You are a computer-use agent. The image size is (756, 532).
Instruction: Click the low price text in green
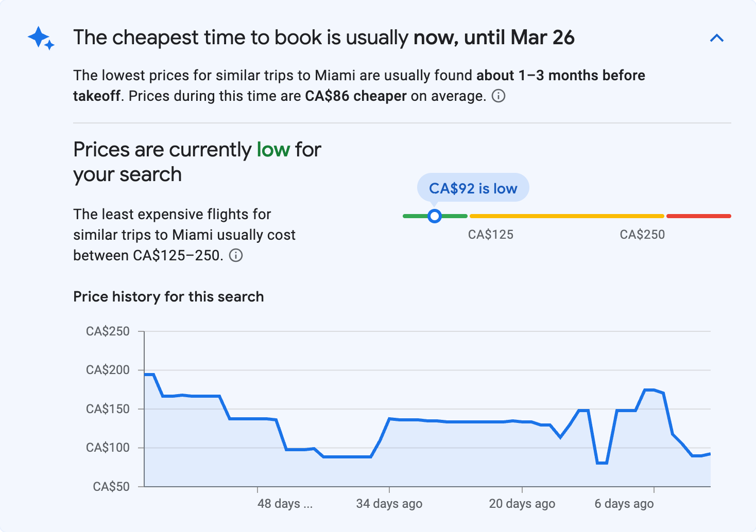pos(273,149)
